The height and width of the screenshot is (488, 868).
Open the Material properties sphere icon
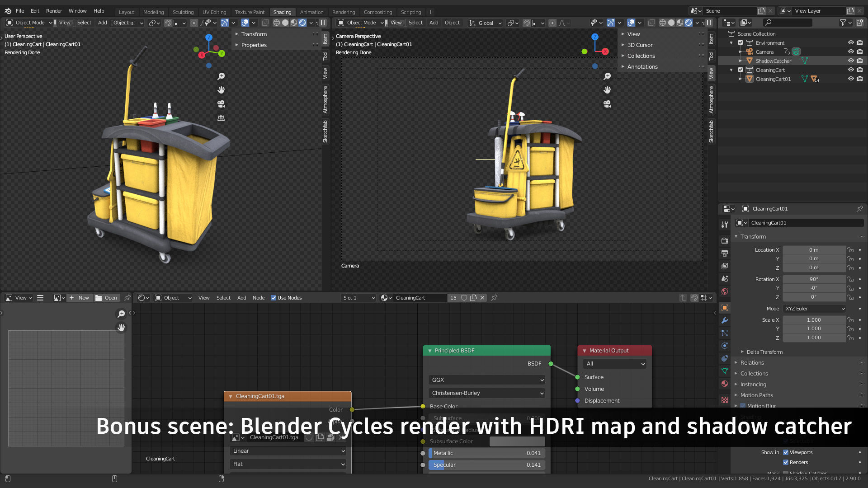pyautogui.click(x=725, y=384)
